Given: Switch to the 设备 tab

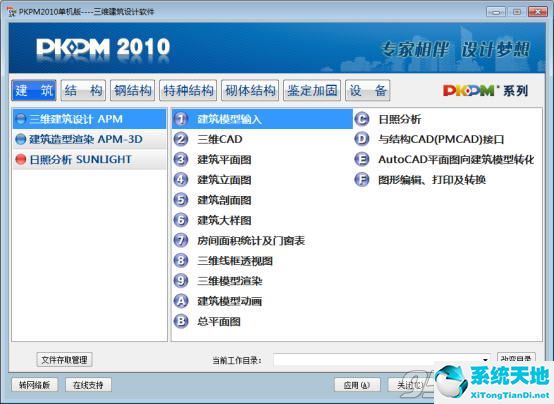Looking at the screenshot, I should [x=368, y=90].
